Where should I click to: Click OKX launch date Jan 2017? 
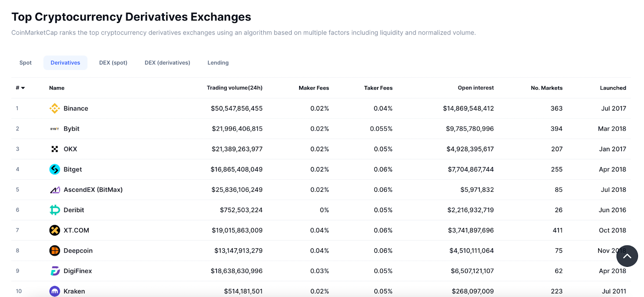pyautogui.click(x=613, y=149)
